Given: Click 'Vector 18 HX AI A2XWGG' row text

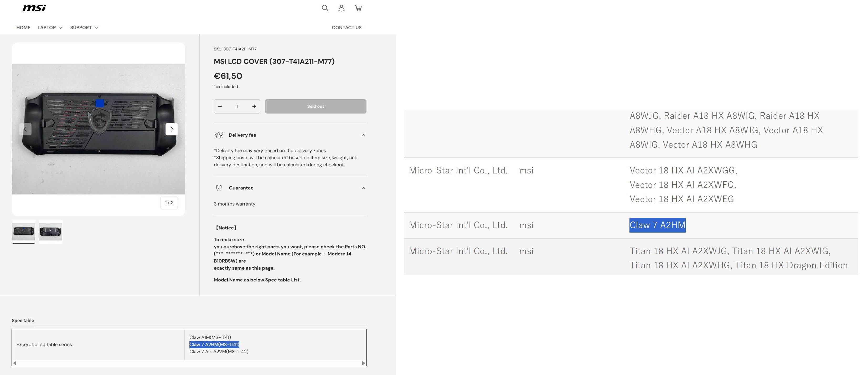Looking at the screenshot, I should (x=684, y=171).
